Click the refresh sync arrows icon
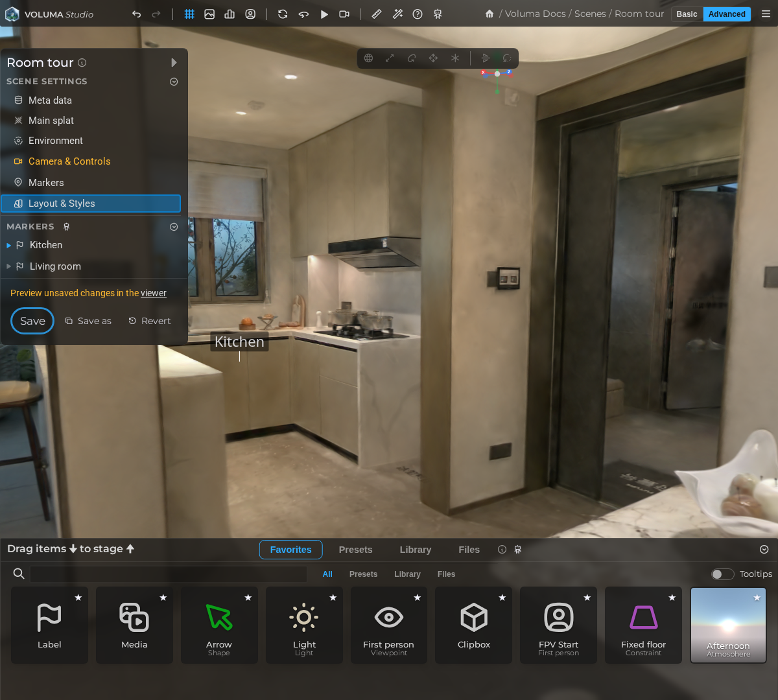 pyautogui.click(x=283, y=14)
